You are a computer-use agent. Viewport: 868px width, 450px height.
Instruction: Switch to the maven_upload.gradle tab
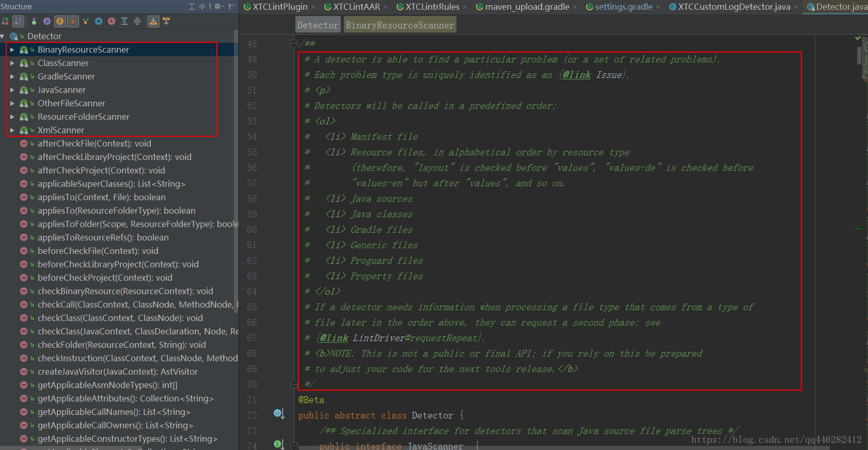pyautogui.click(x=527, y=7)
